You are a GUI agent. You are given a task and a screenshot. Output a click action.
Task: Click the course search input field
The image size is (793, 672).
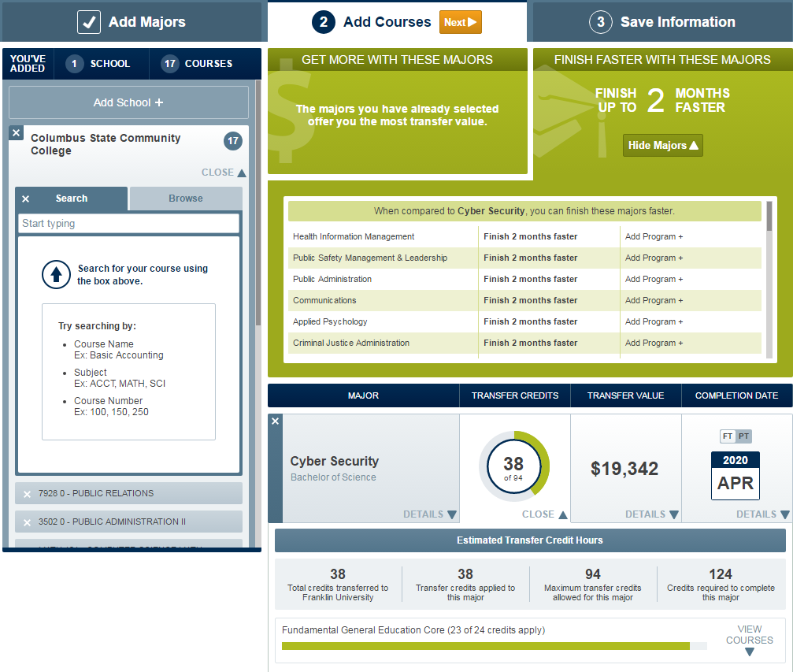pyautogui.click(x=128, y=223)
